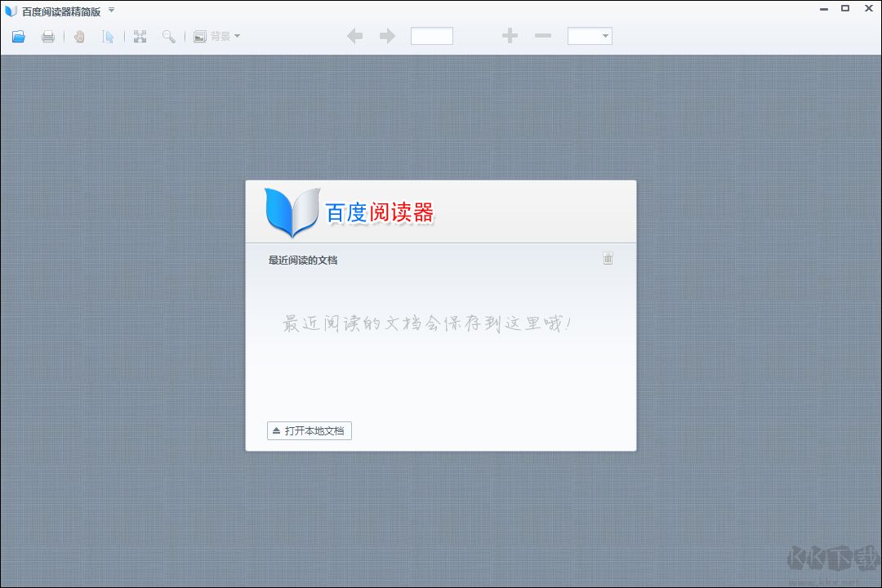Minimize the reader window
This screenshot has height=588, width=882.
point(824,9)
